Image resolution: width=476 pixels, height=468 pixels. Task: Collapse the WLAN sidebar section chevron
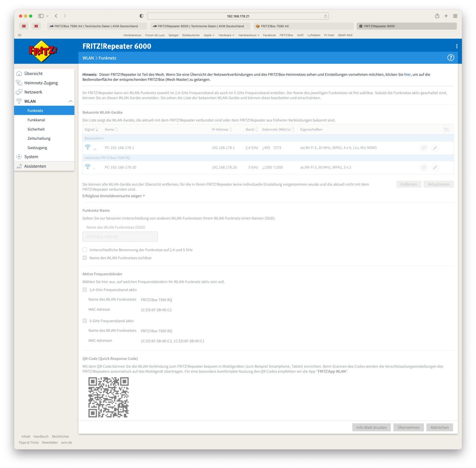70,101
